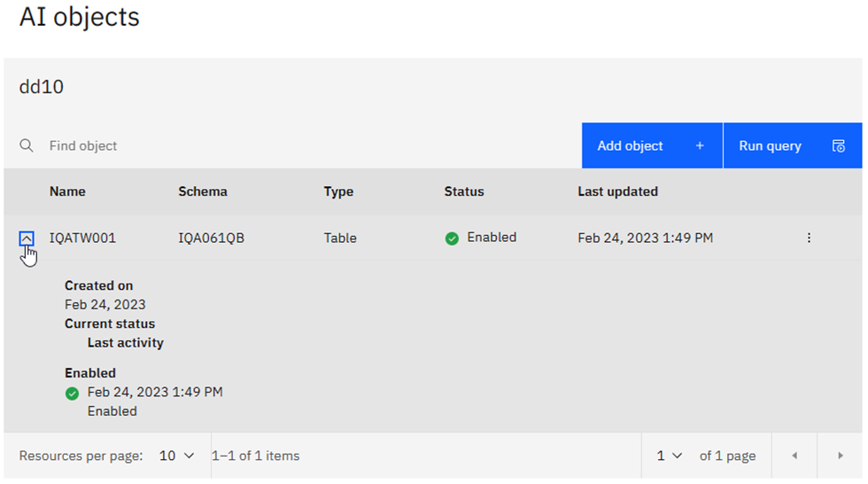Click the magnifier search icon
The width and height of the screenshot is (868, 484).
point(27,145)
